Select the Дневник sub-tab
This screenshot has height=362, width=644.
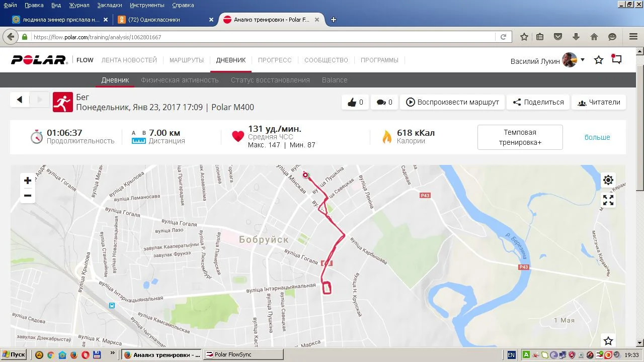[x=115, y=80]
